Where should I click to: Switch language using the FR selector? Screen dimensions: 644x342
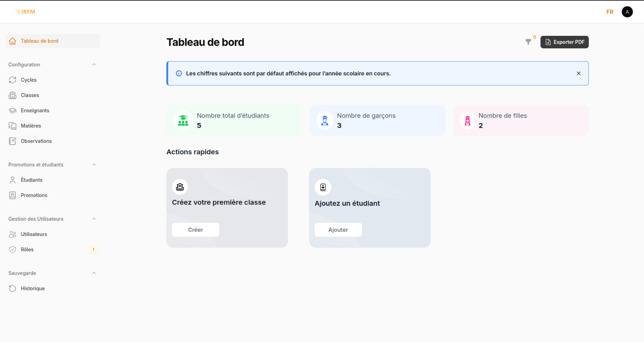click(610, 12)
